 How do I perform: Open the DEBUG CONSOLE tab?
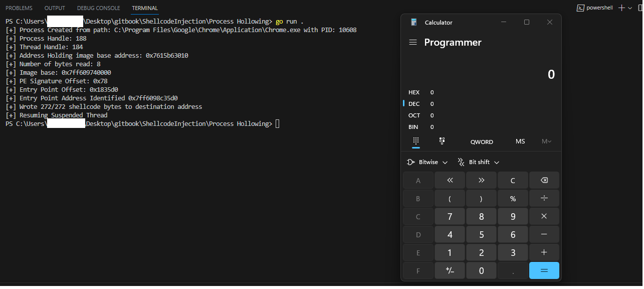[98, 8]
